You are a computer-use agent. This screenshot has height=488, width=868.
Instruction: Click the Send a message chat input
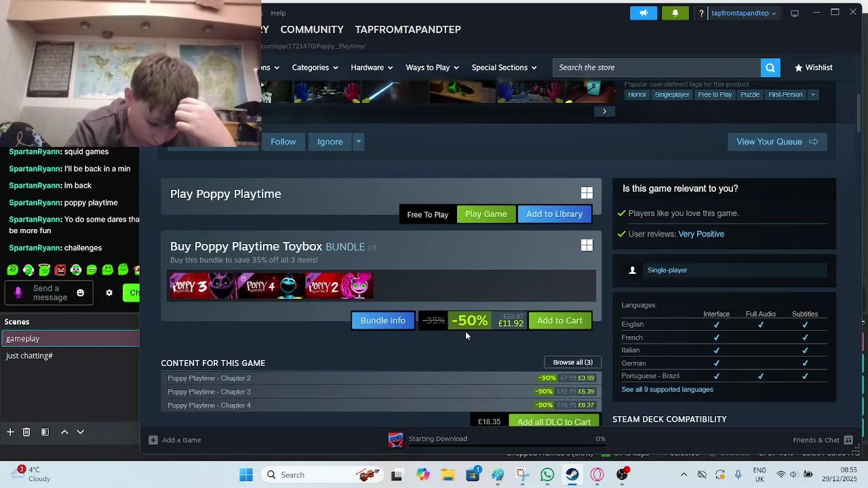tap(50, 293)
